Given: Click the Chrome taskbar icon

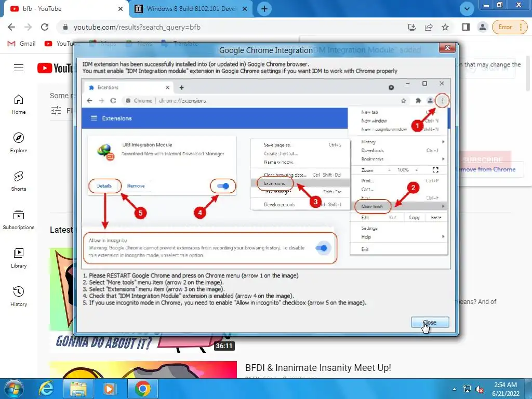Looking at the screenshot, I should click(142, 389).
